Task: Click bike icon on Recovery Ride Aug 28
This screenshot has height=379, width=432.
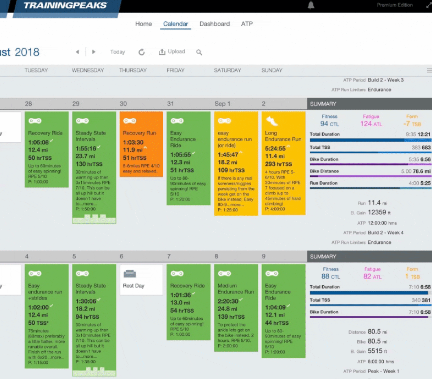Action: click(x=35, y=121)
